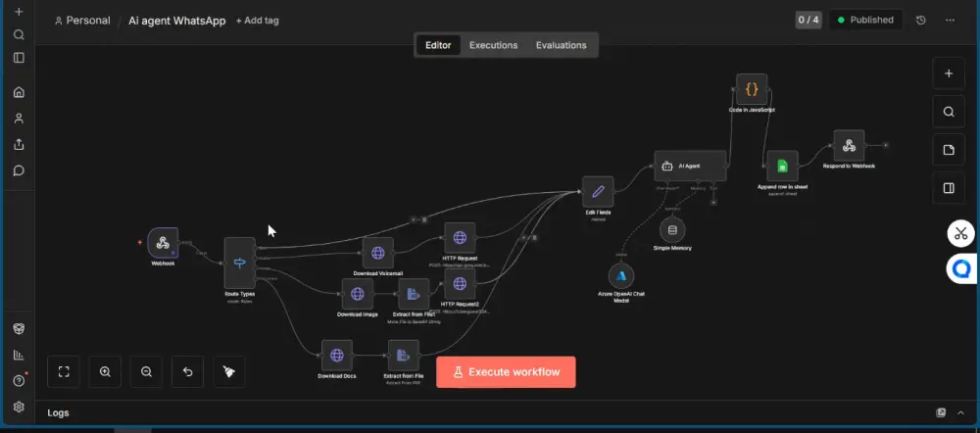Open the Edit Fields node
Viewport: 980px width, 433px height.
[598, 192]
